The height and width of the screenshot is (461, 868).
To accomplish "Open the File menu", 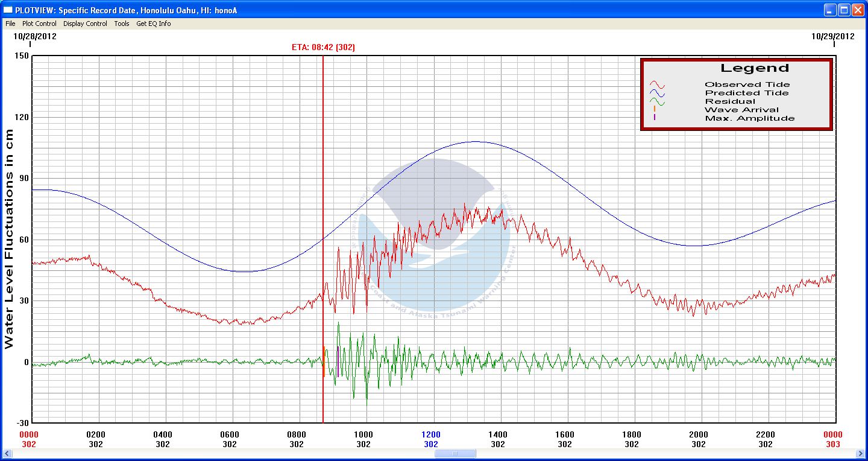I will pyautogui.click(x=10, y=24).
